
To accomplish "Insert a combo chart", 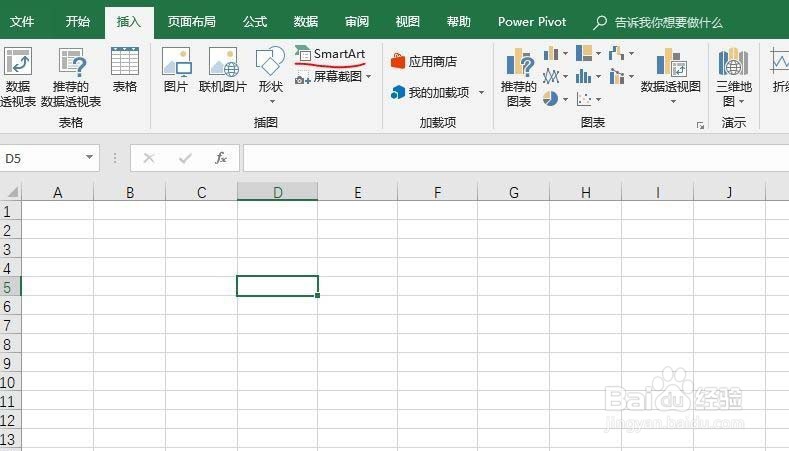I will [x=616, y=77].
